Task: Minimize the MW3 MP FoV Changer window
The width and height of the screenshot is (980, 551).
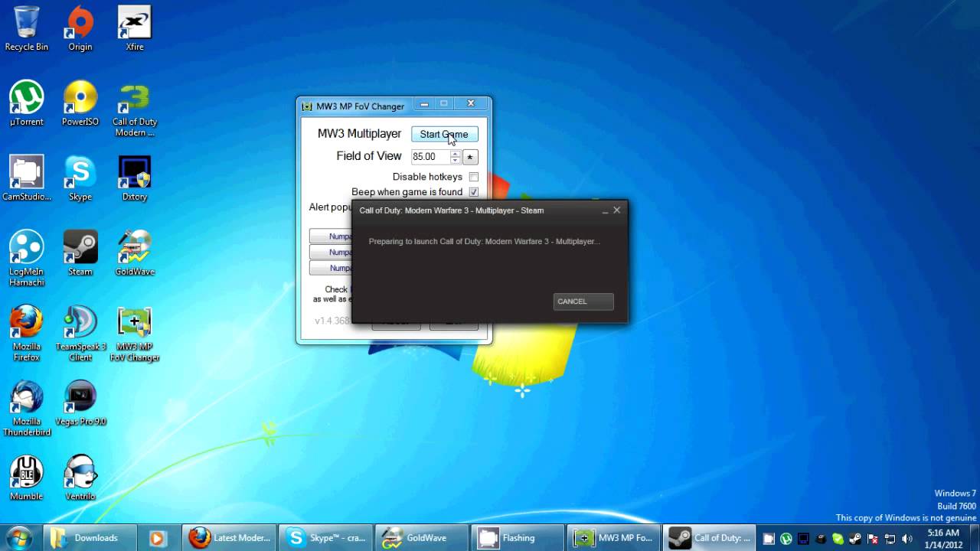Action: [x=424, y=104]
